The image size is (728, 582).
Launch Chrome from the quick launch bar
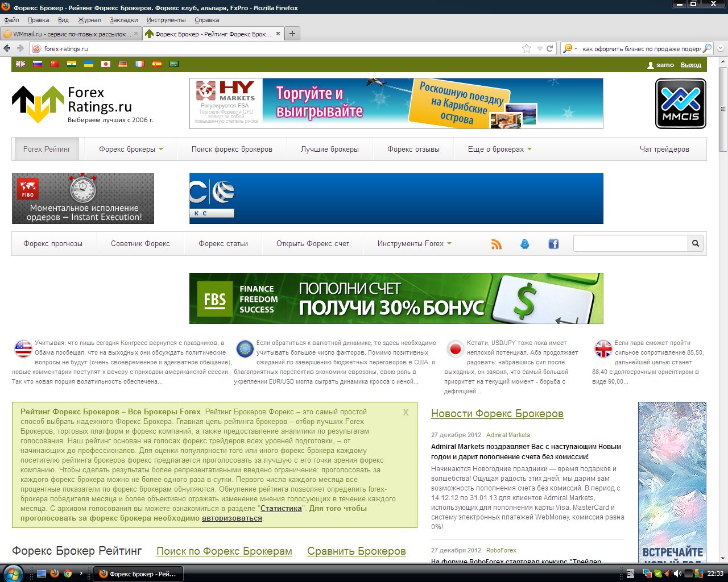pyautogui.click(x=68, y=573)
